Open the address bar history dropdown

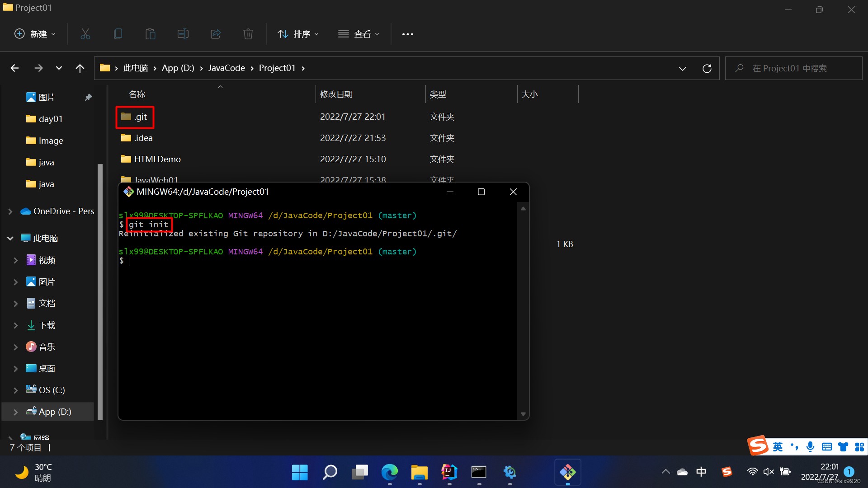coord(683,68)
